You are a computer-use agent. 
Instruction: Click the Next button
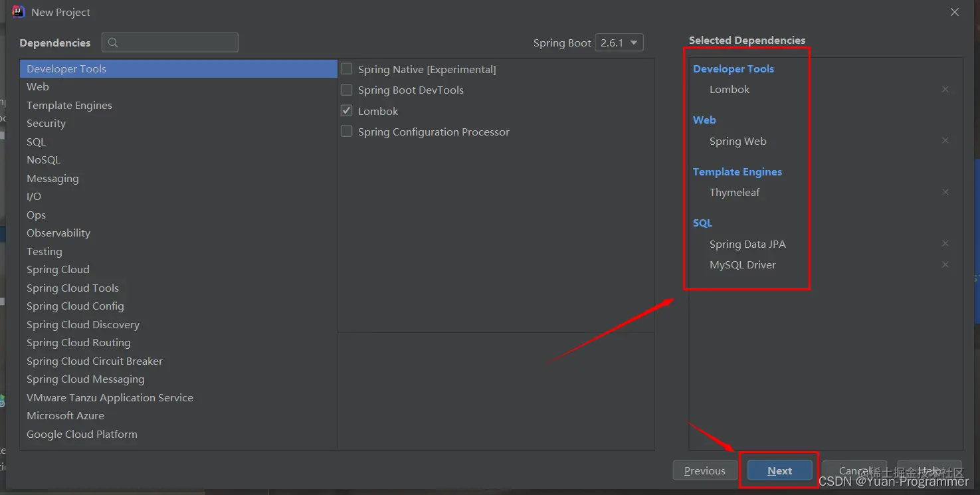[x=779, y=470]
